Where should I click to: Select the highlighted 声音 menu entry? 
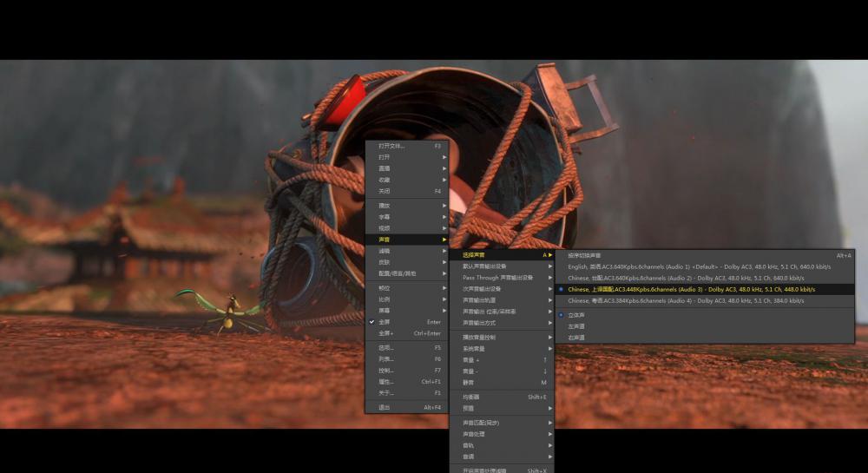pyautogui.click(x=407, y=240)
